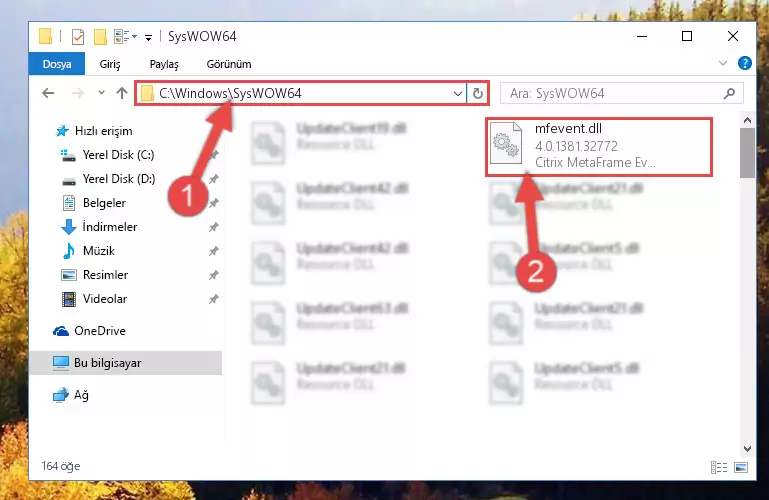Select Hızlı erişim in navigation pane

(x=103, y=131)
